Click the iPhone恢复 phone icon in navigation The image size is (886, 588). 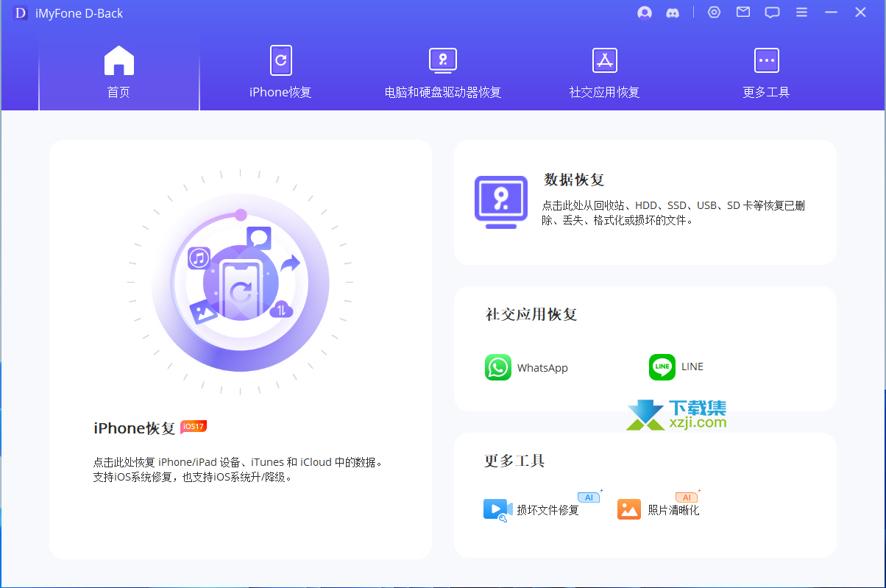pyautogui.click(x=280, y=60)
